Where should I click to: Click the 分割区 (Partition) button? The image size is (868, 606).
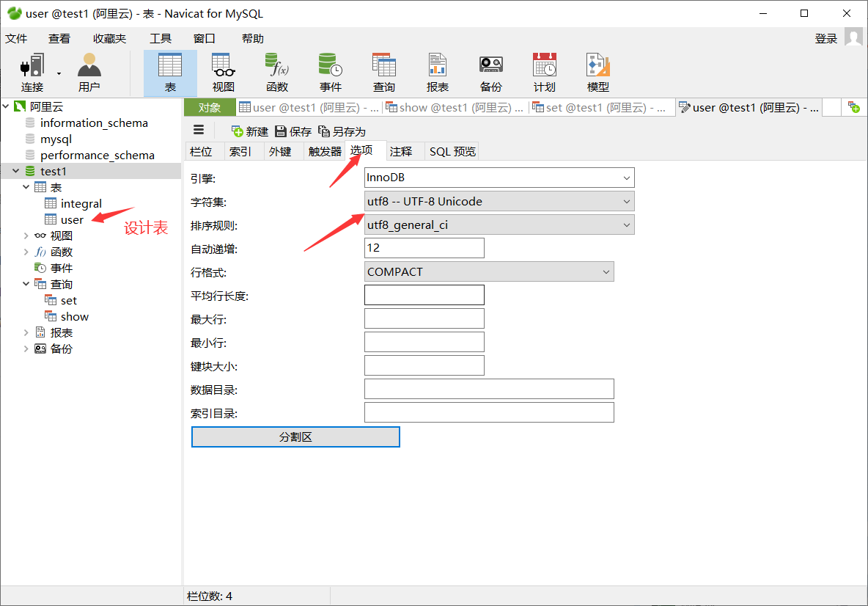(x=295, y=437)
